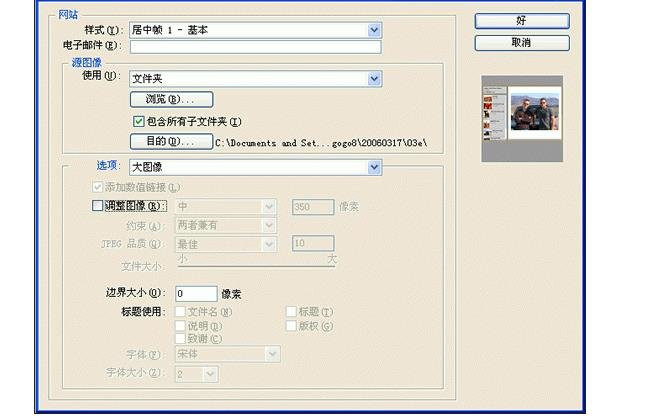Enable the 调整图像 resize images checkbox
This screenshot has width=657, height=420.
(97, 206)
